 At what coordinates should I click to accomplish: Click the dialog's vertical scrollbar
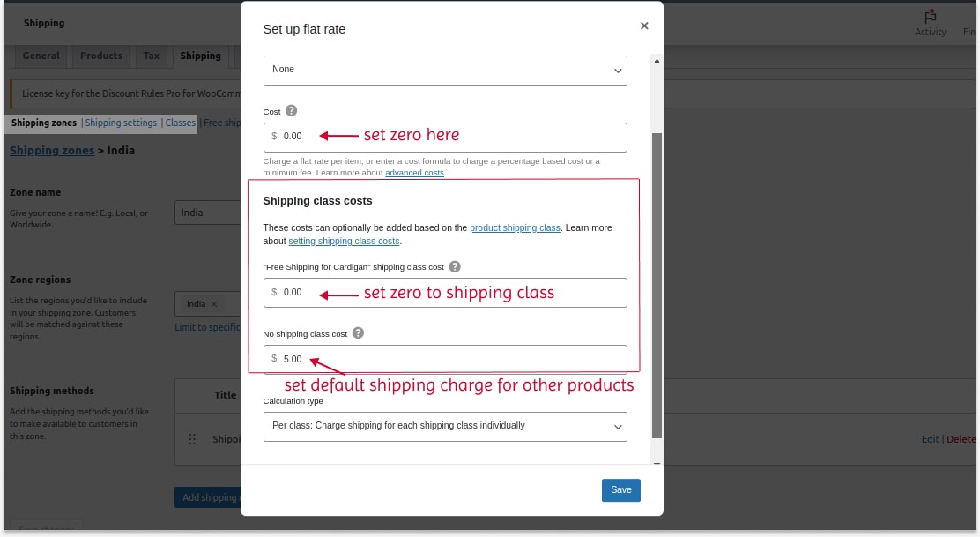point(655,265)
